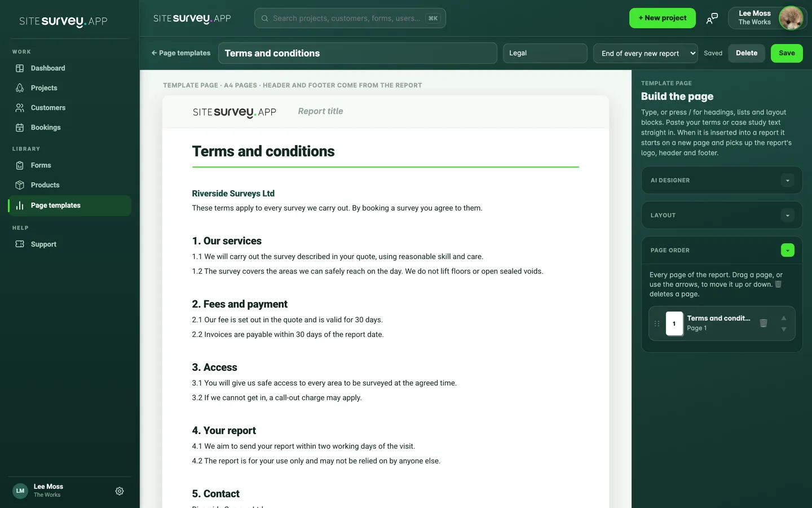Expand the Layout panel
The image size is (812, 508).
788,216
